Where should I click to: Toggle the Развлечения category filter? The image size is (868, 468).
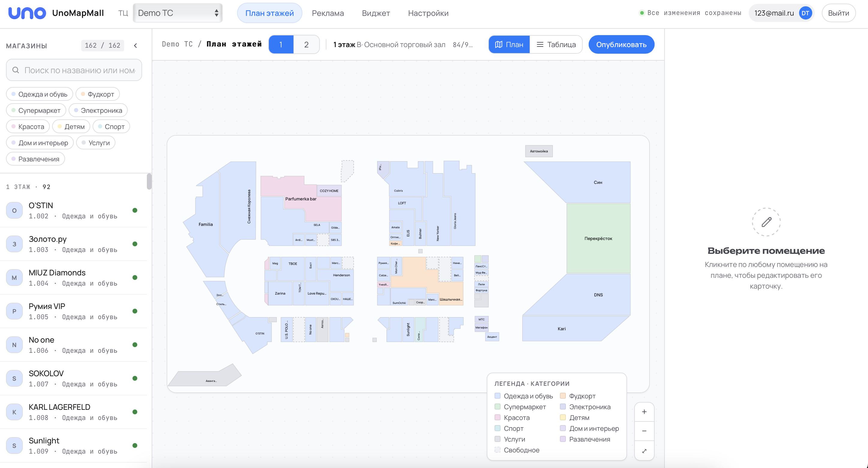tap(35, 159)
